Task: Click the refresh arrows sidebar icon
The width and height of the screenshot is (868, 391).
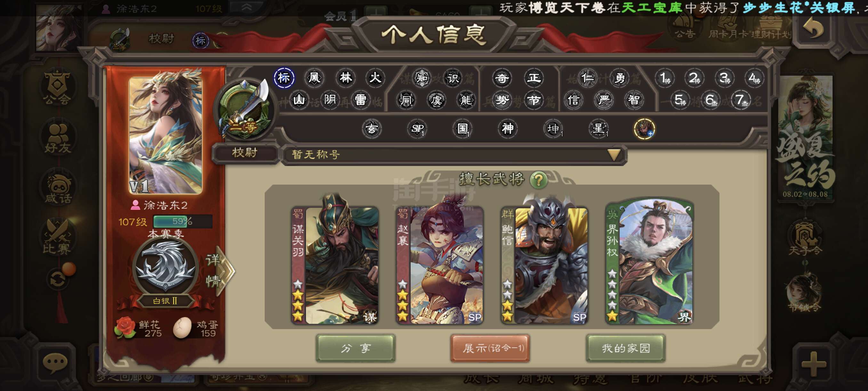Action: tap(58, 279)
